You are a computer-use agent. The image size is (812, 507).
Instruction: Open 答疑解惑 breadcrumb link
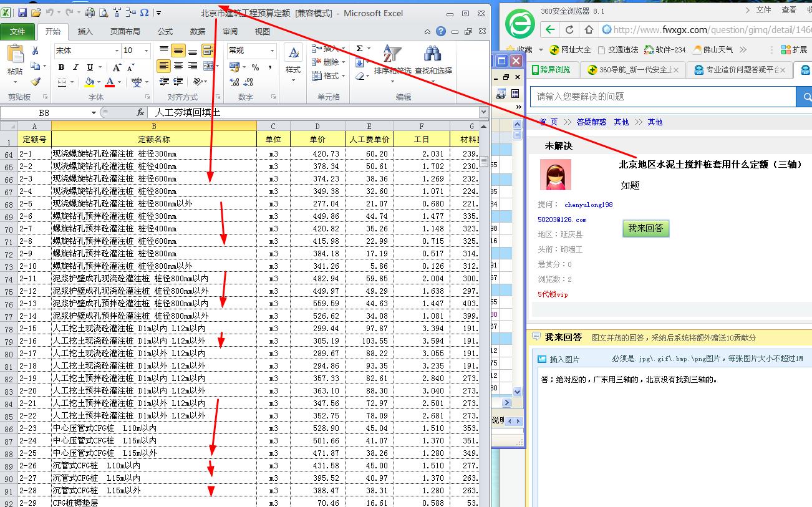(591, 122)
